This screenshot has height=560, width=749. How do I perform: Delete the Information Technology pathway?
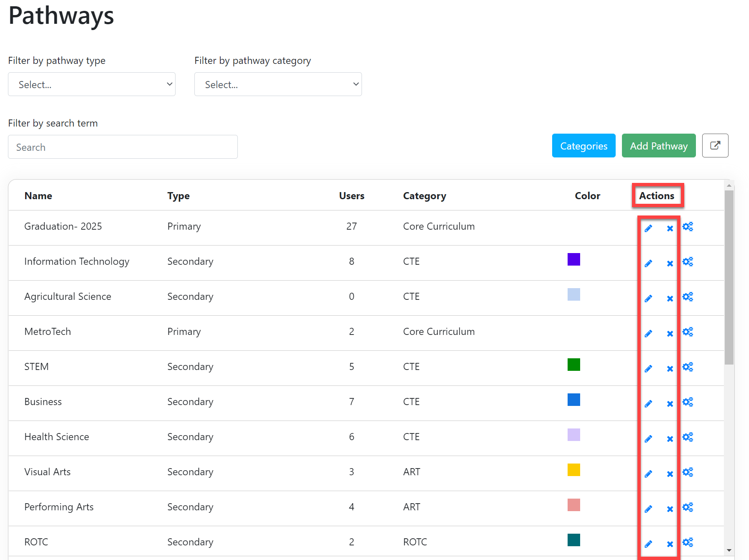[670, 263]
